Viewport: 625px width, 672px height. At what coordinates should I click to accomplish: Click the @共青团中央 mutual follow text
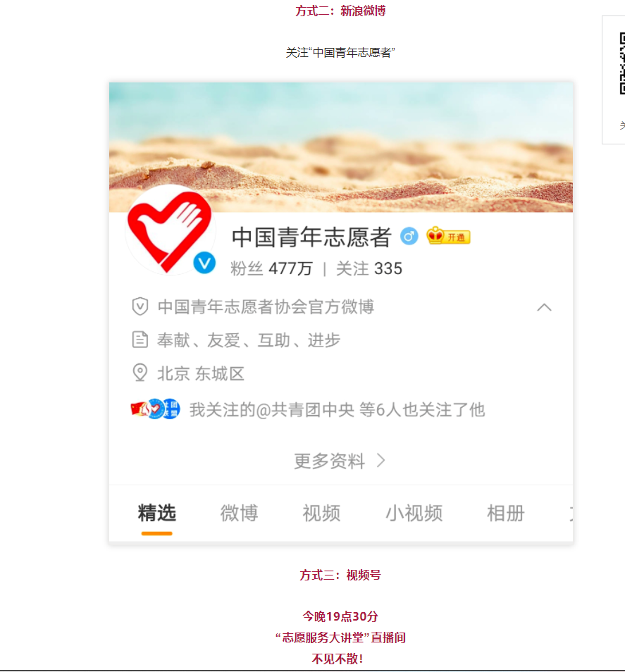[x=305, y=410]
